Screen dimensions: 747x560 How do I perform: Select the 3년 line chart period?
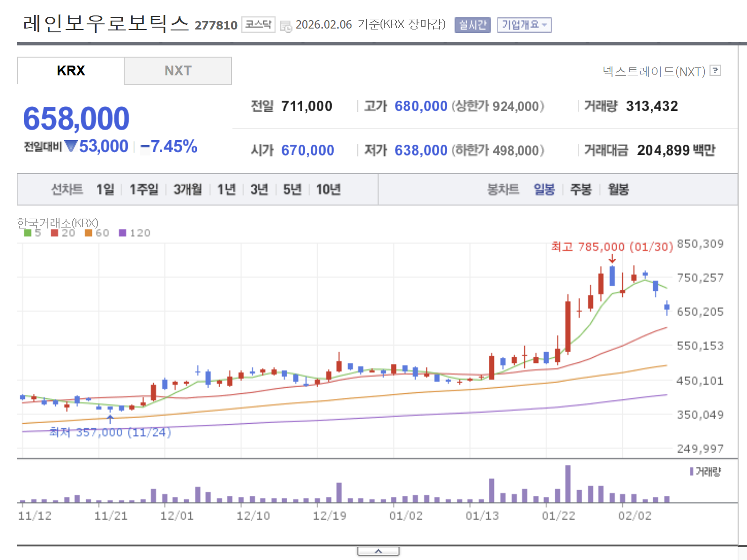[x=259, y=189]
